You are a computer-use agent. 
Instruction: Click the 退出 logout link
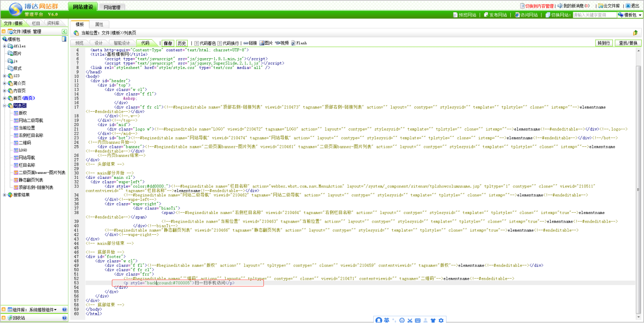632,6
